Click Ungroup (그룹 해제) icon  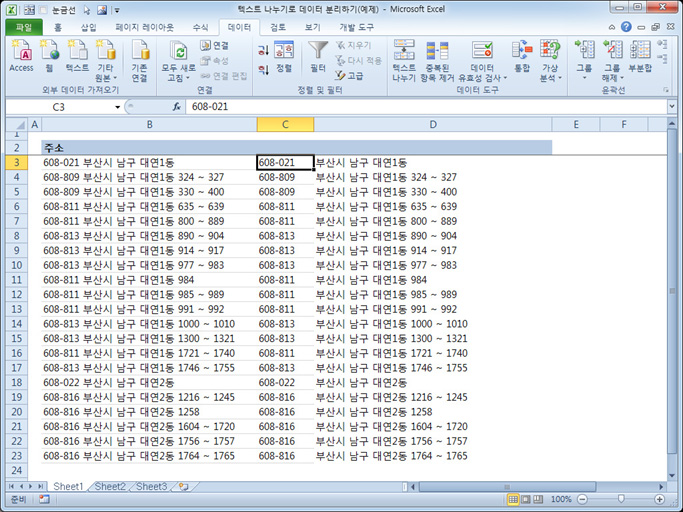point(612,51)
